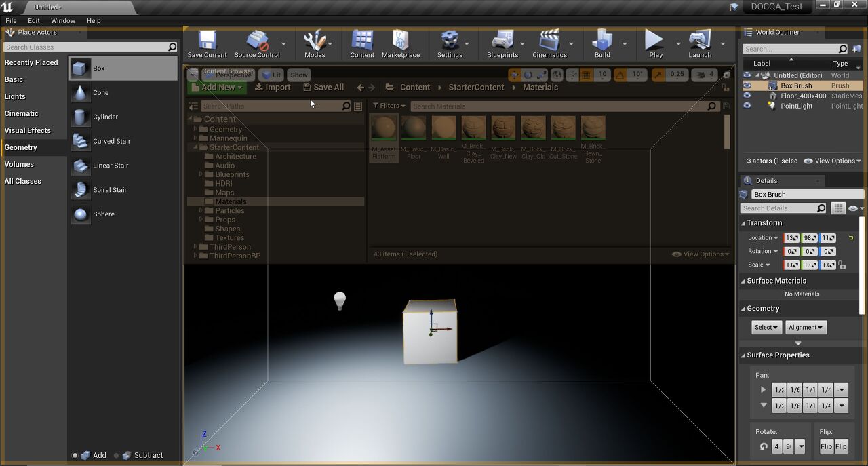Collapse the StarterContent folder tree
This screenshot has width=868, height=466.
click(195, 147)
